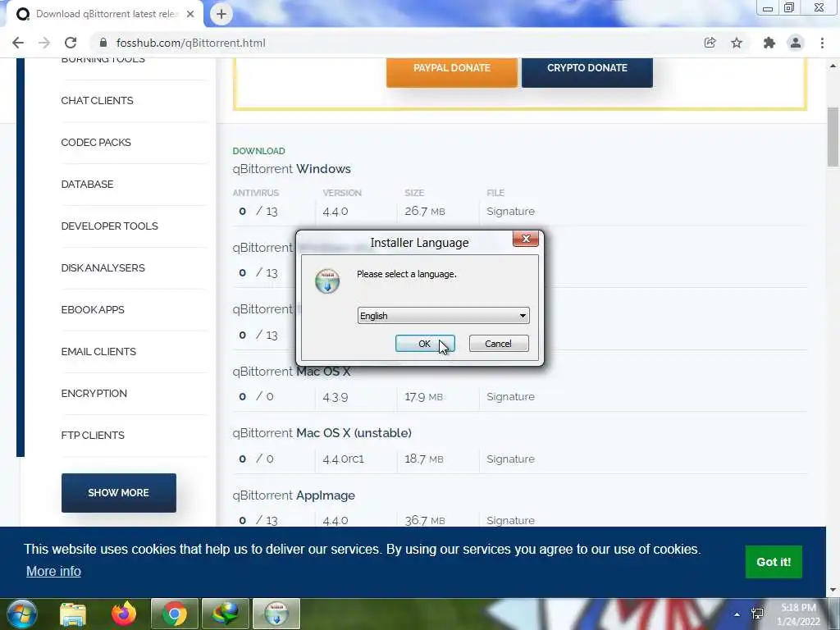The image size is (840, 630).
Task: Open the FTP Clients category
Action: [x=93, y=435]
